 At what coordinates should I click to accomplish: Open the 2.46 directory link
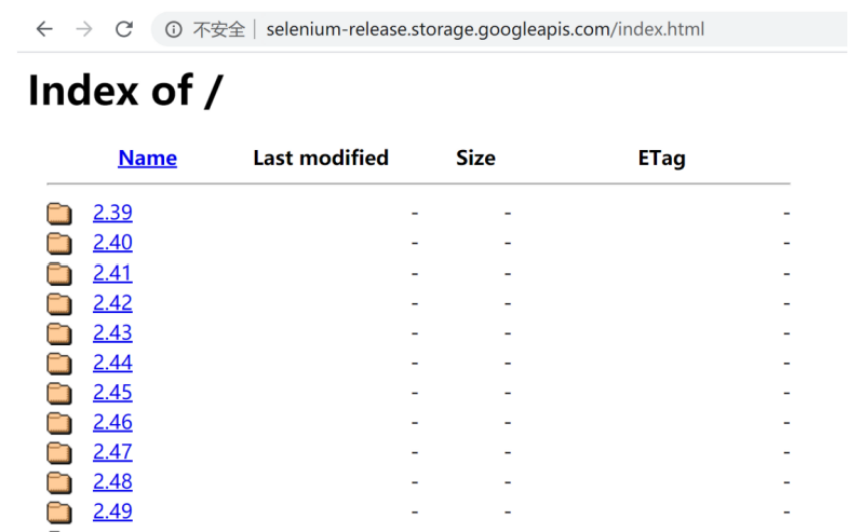click(112, 423)
